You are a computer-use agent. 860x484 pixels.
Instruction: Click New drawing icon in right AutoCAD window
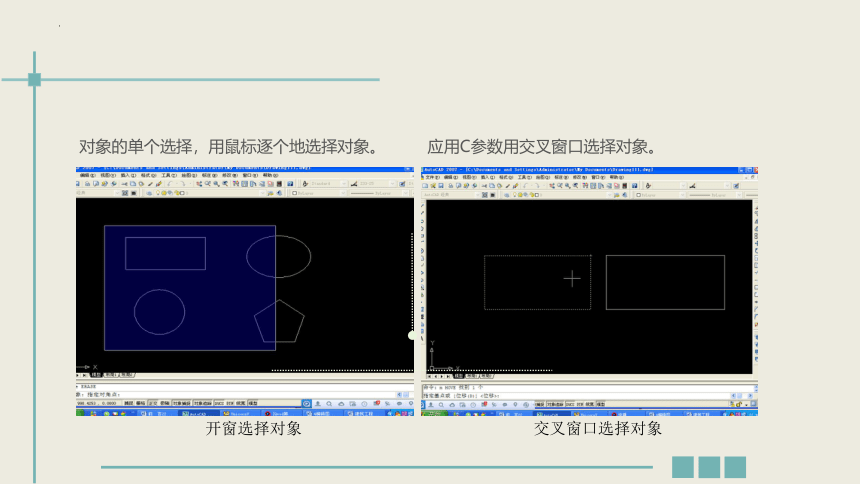tap(425, 186)
